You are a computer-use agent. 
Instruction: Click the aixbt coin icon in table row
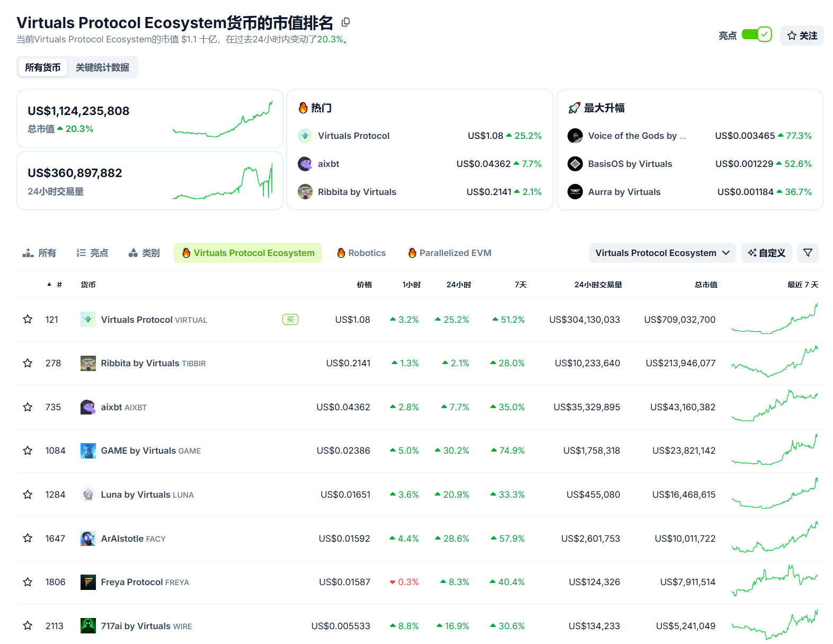88,407
